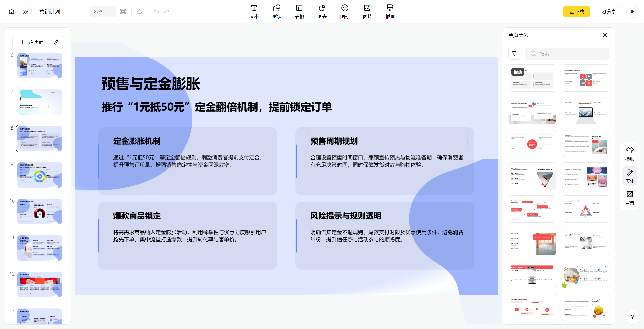Viewport: 644px width, 329px height.
Task: Open the 形状 shapes tool
Action: tap(277, 12)
